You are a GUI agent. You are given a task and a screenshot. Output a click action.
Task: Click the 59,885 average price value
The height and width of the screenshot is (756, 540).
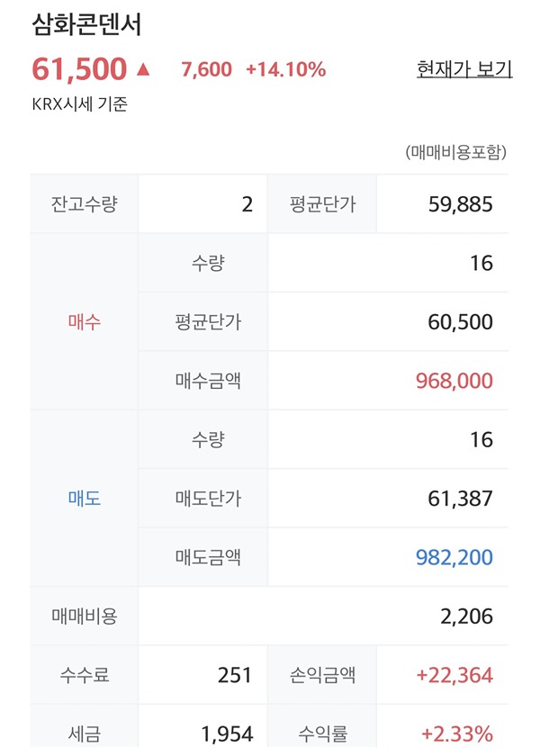pyautogui.click(x=461, y=204)
